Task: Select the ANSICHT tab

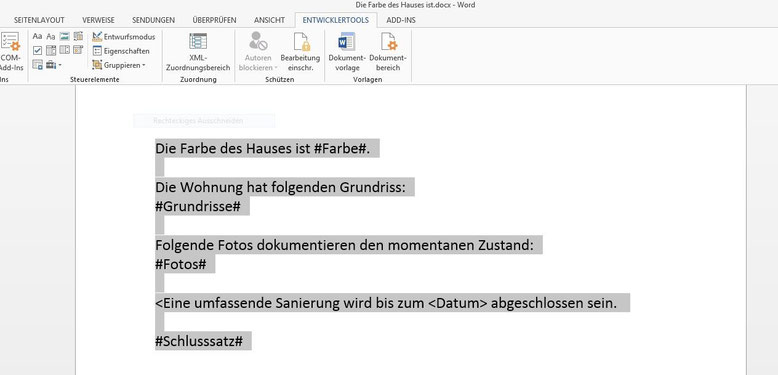Action: point(269,20)
